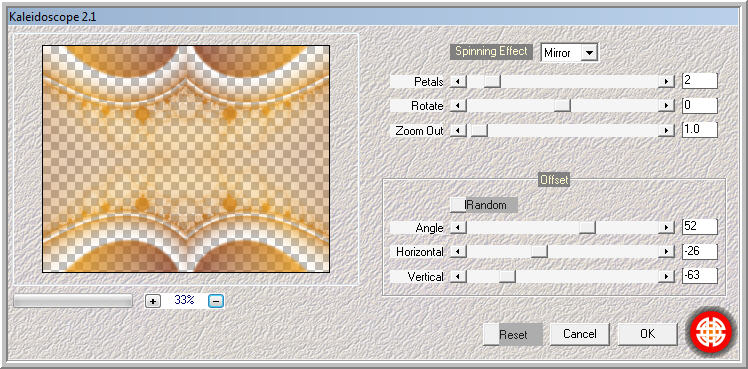Increase Zoom Out with right arrow
Image resolution: width=748 pixels, height=369 pixels.
665,130
